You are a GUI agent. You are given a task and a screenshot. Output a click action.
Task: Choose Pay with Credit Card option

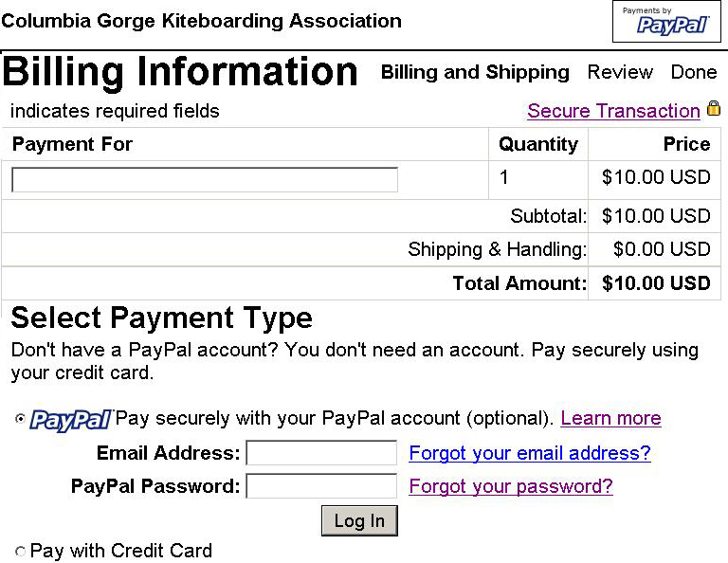point(21,552)
